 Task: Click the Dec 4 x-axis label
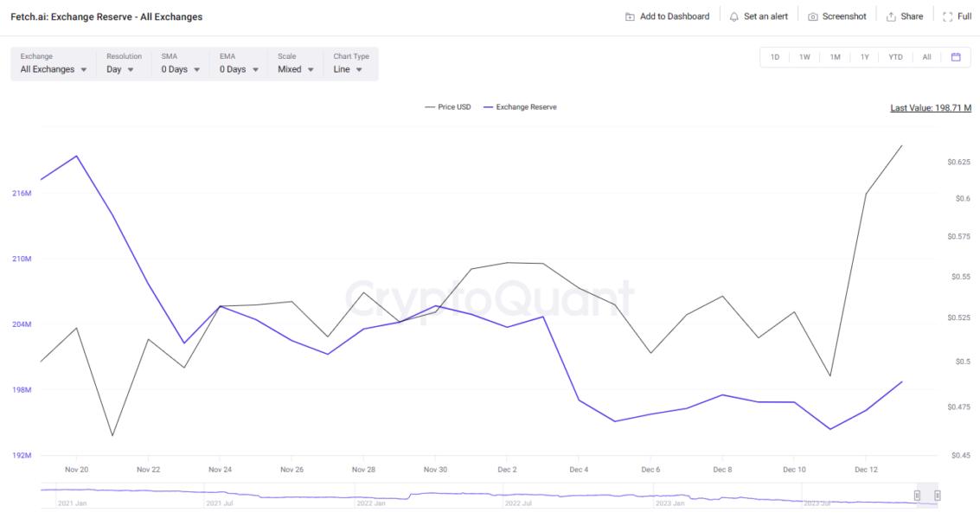point(579,470)
